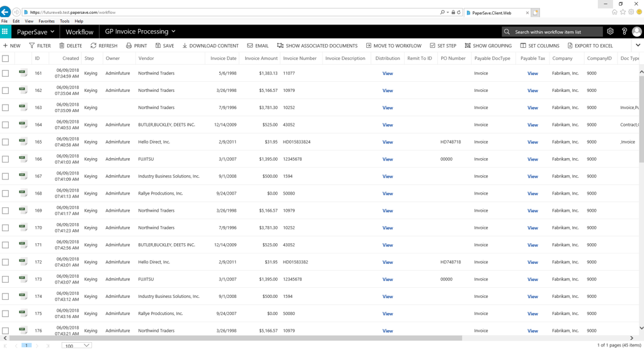Check the box for item 171

5,244
